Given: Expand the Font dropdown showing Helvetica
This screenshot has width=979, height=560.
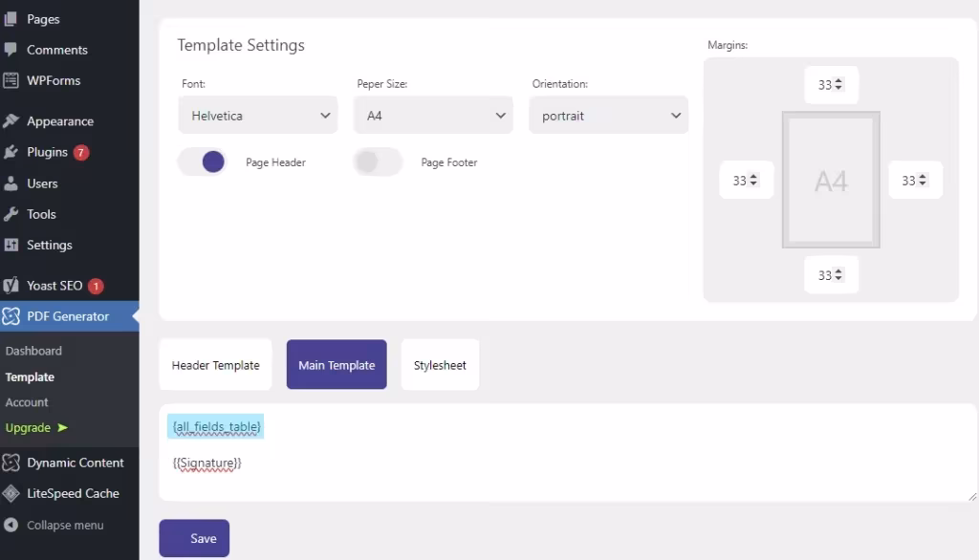Looking at the screenshot, I should tap(258, 116).
